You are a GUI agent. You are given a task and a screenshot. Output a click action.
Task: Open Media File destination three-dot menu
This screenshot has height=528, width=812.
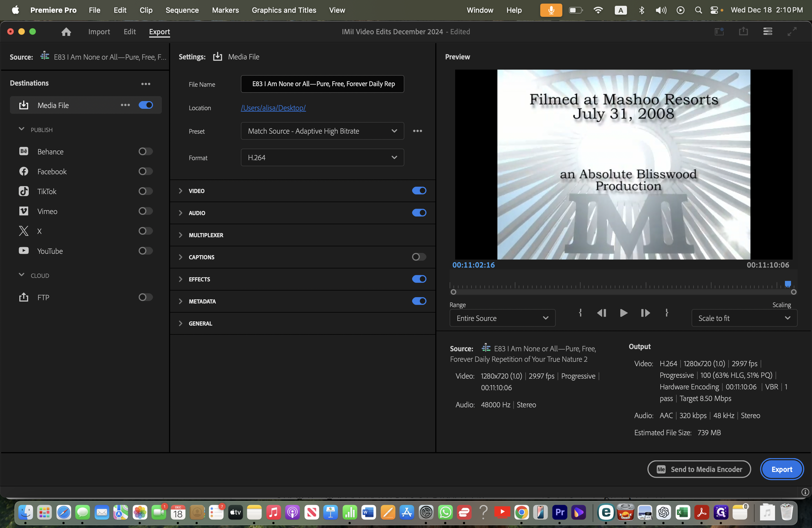coord(125,105)
